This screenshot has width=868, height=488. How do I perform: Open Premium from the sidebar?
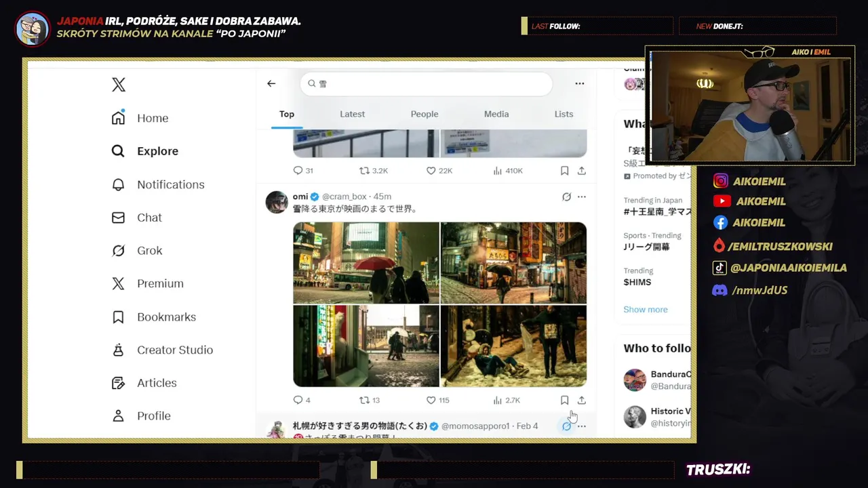[x=147, y=283]
